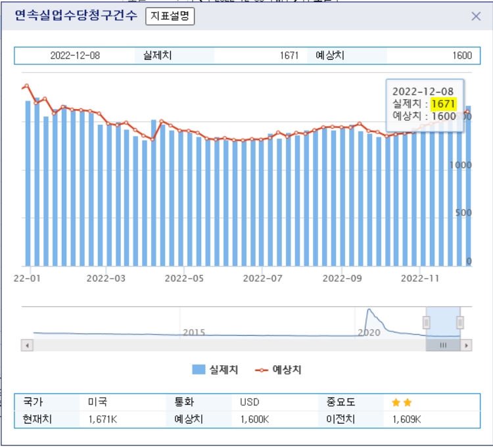The image size is (493, 448).
Task: Click the first forecast point on red line
Action: click(27, 85)
